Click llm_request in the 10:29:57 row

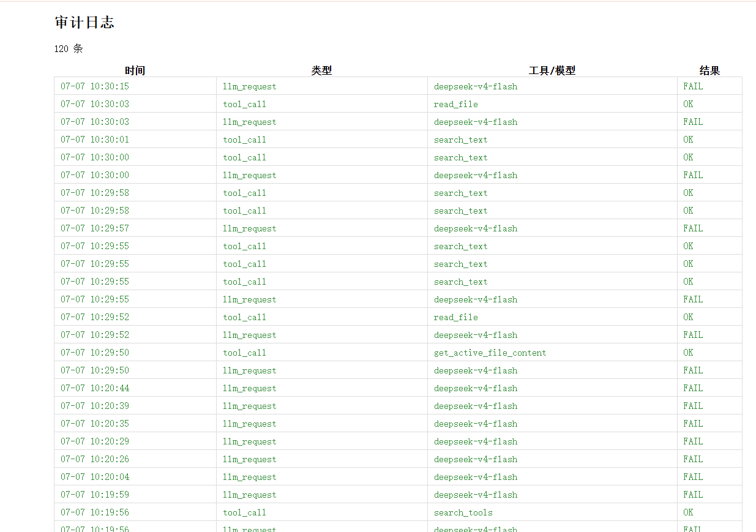[x=250, y=228]
